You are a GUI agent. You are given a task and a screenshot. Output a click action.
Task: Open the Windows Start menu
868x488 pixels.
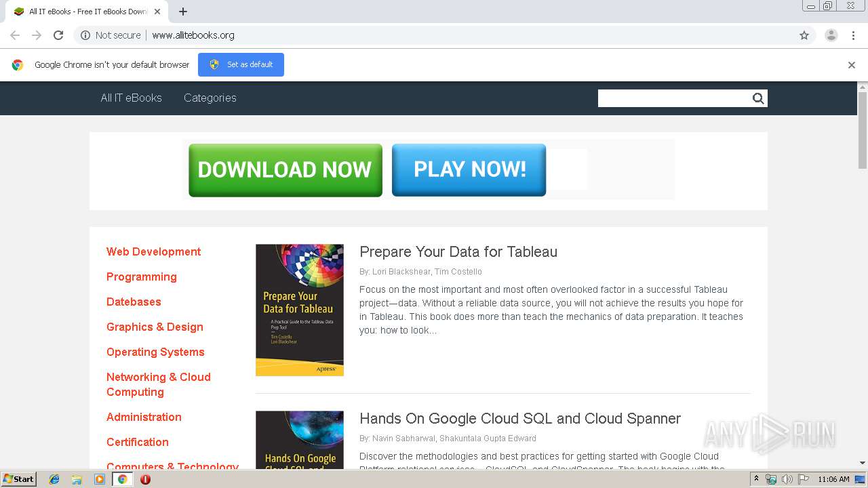click(19, 479)
